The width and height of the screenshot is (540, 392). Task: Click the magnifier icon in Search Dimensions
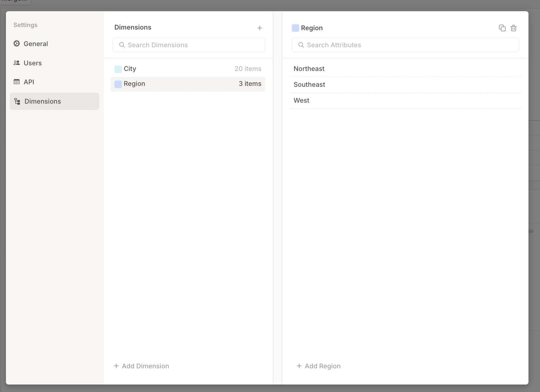[122, 45]
